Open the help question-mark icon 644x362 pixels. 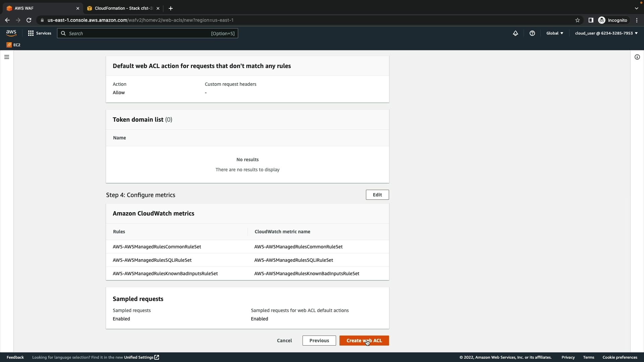[x=532, y=33]
